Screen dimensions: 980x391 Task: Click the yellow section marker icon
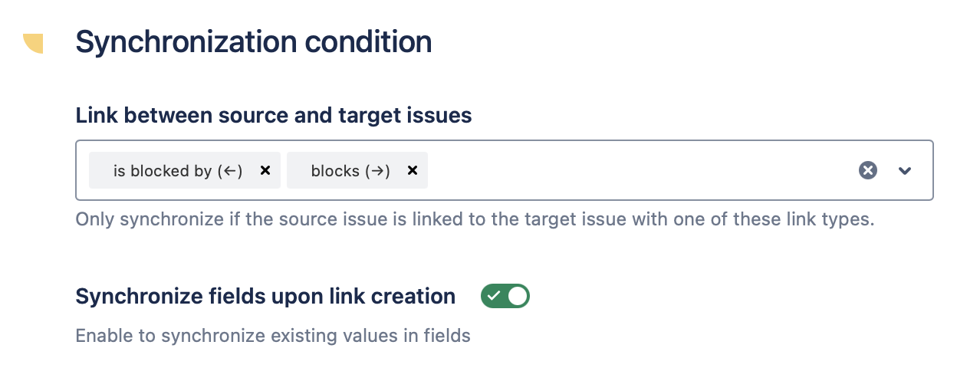pyautogui.click(x=33, y=43)
